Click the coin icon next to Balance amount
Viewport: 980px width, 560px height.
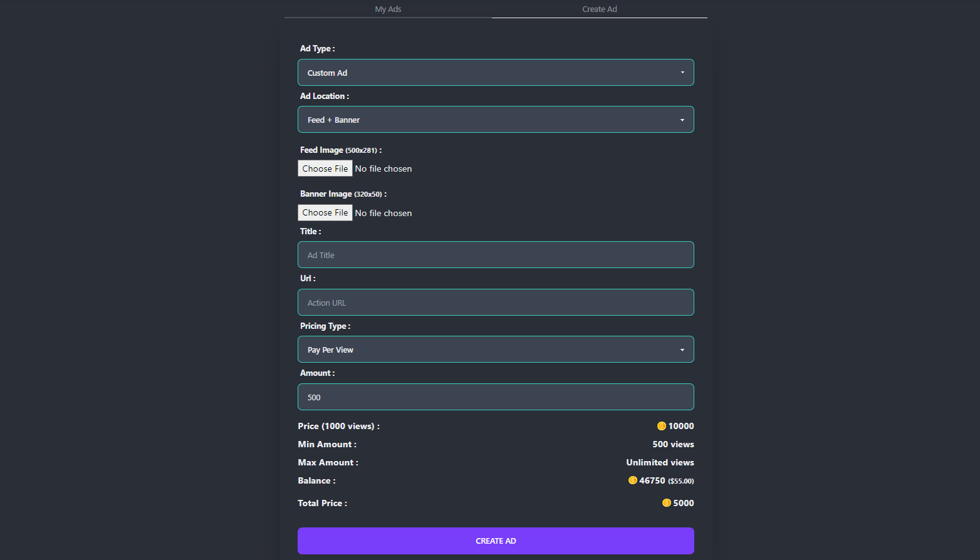click(632, 480)
